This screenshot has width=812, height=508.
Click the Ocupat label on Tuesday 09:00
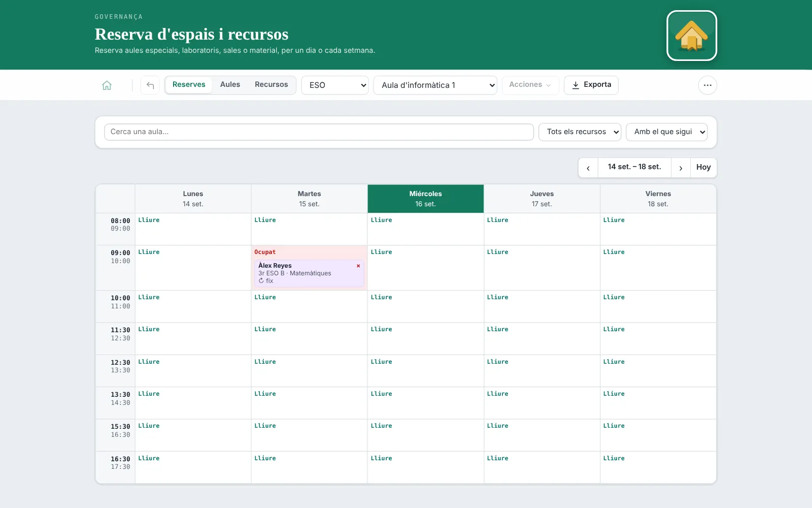tap(265, 252)
